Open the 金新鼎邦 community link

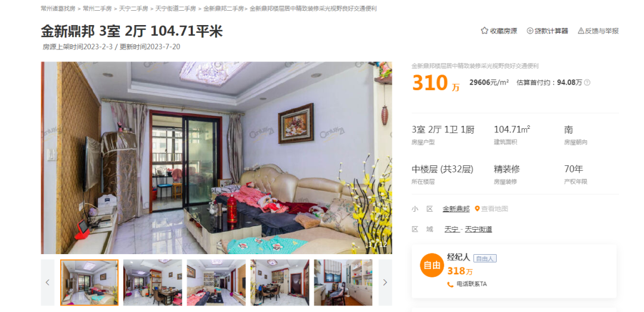(456, 209)
